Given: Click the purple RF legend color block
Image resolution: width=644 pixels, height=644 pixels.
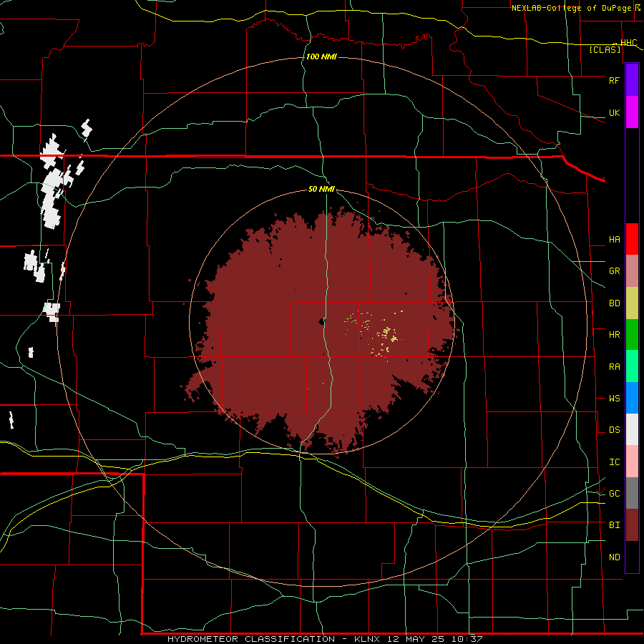Looking at the screenshot, I should (x=632, y=79).
